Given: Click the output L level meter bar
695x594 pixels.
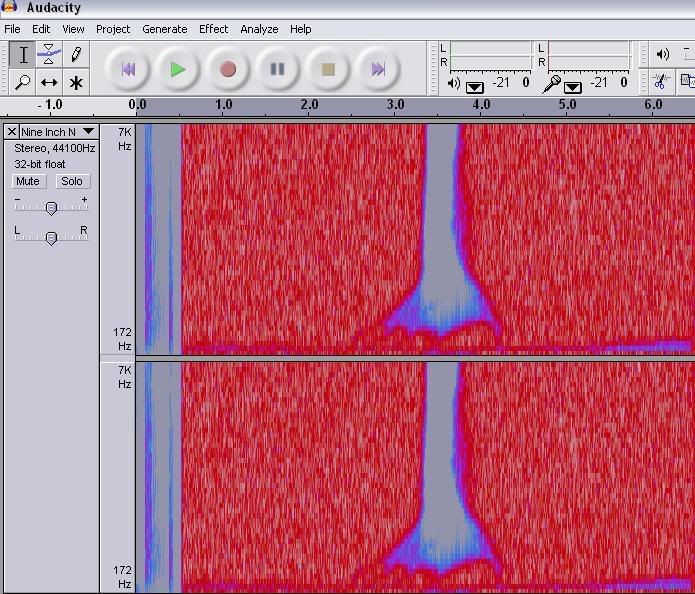Looking at the screenshot, I should pyautogui.click(x=491, y=47).
